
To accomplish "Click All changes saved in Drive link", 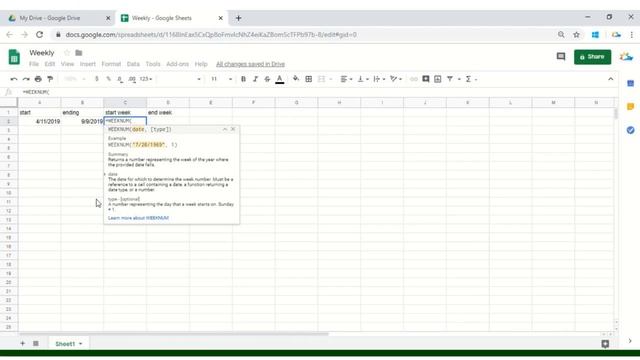I will [250, 64].
